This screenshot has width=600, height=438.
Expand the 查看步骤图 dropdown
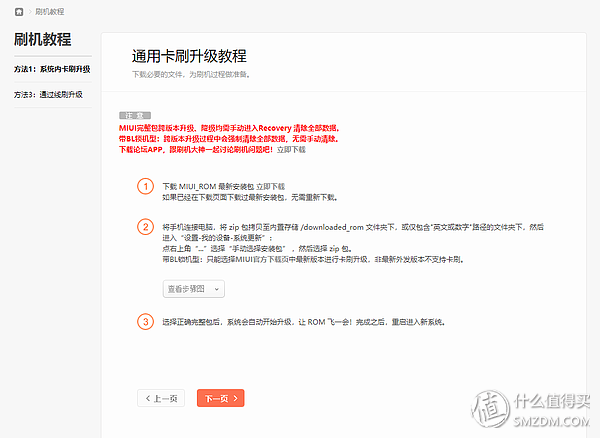pyautogui.click(x=194, y=289)
